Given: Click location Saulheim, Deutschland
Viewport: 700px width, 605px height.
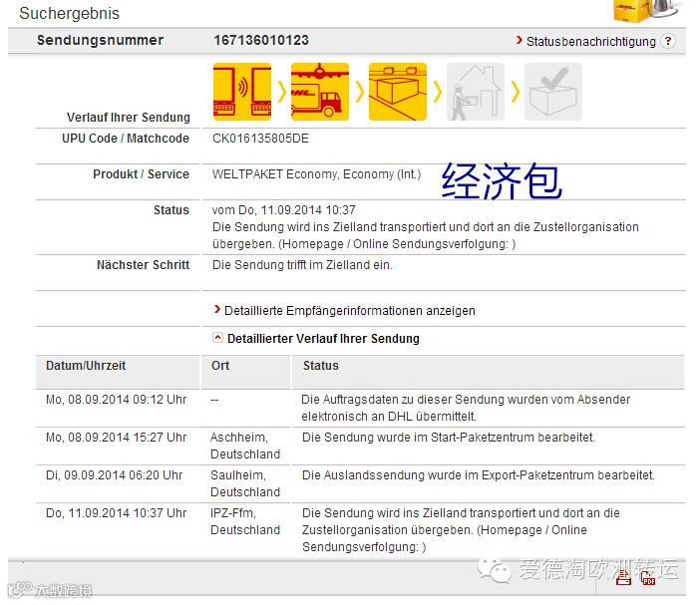Looking at the screenshot, I should [245, 483].
